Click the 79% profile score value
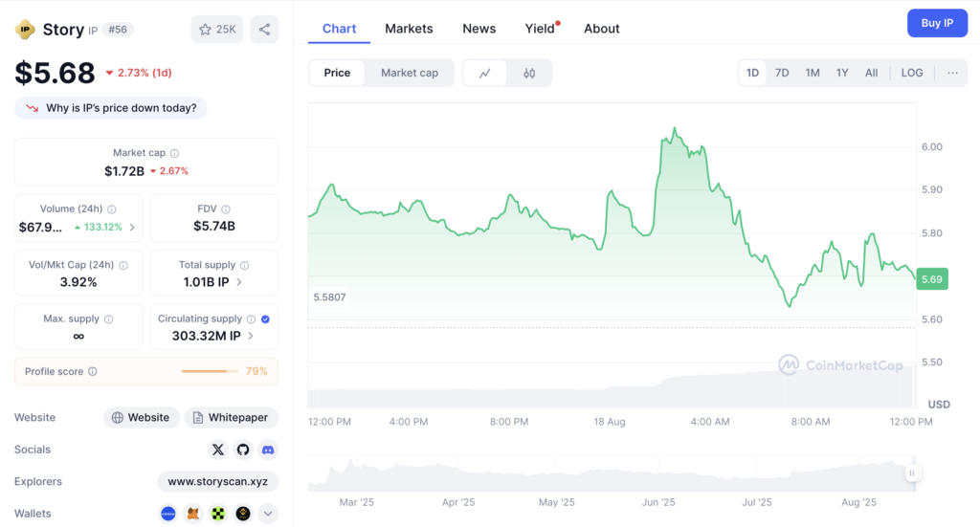The height and width of the screenshot is (527, 980). click(x=256, y=371)
